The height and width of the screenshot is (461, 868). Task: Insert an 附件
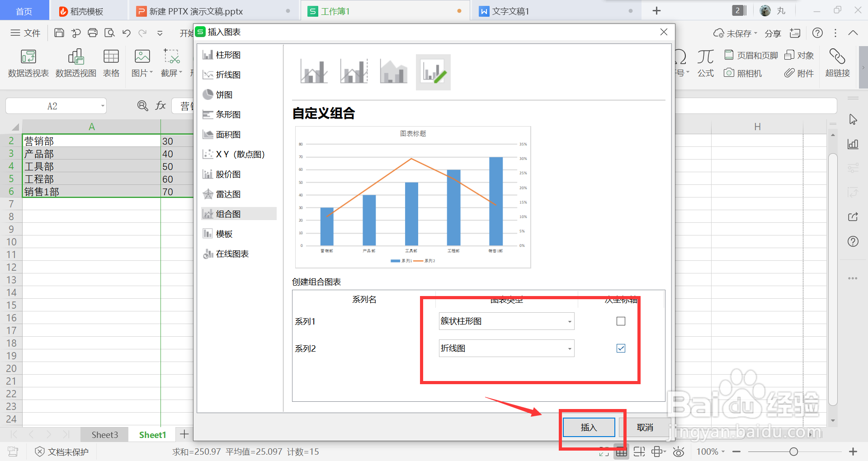(799, 73)
